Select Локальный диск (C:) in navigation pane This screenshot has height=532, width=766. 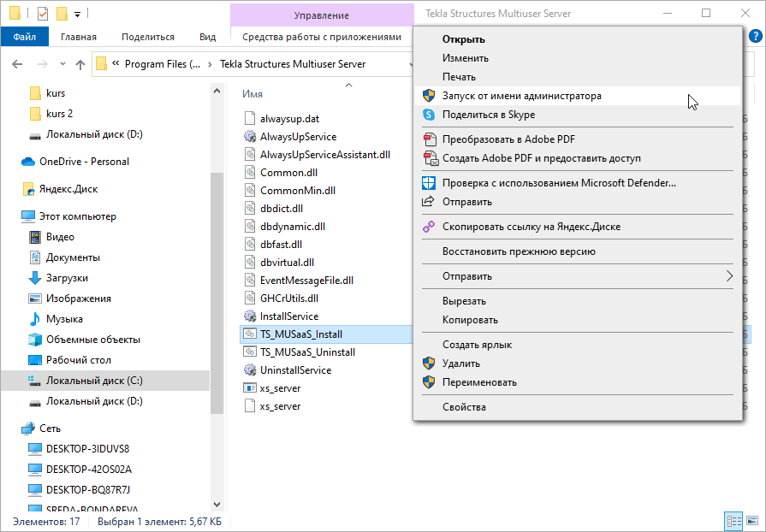pos(105,381)
